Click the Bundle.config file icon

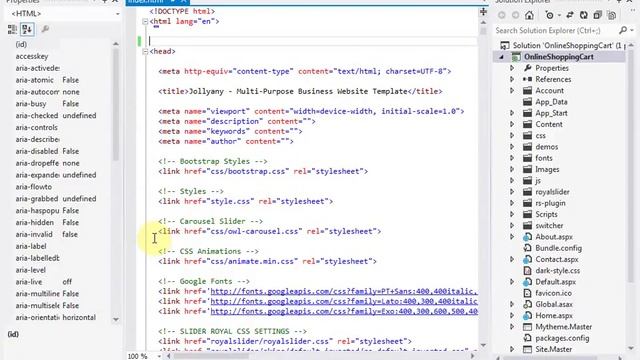coord(527,248)
